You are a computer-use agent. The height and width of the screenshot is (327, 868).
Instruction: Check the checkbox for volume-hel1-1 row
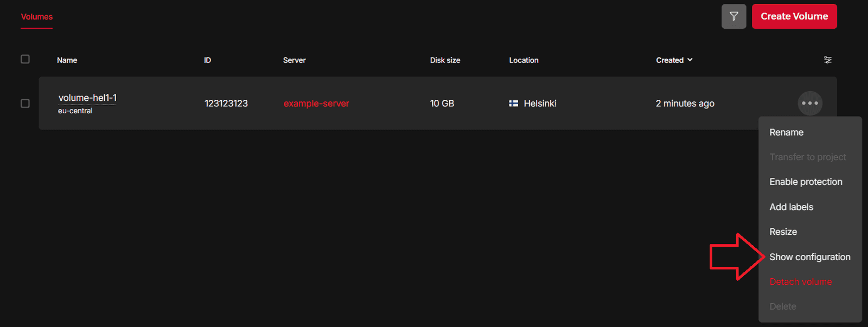[x=25, y=103]
